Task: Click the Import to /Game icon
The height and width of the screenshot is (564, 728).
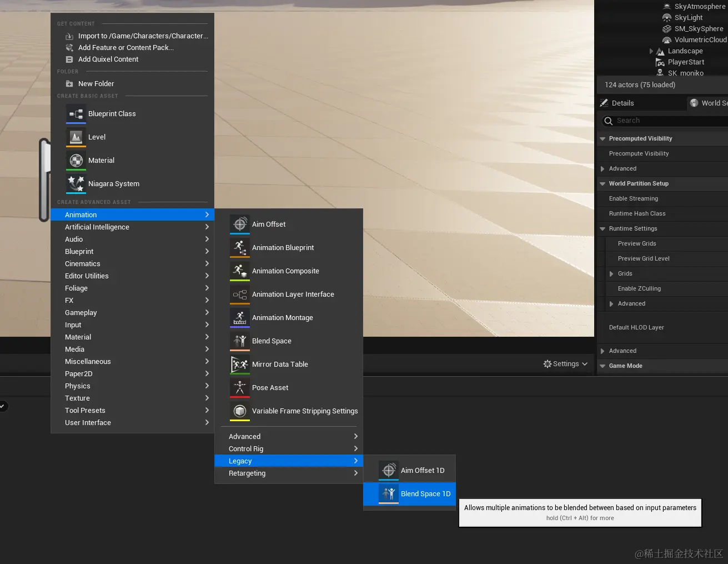Action: [x=69, y=36]
